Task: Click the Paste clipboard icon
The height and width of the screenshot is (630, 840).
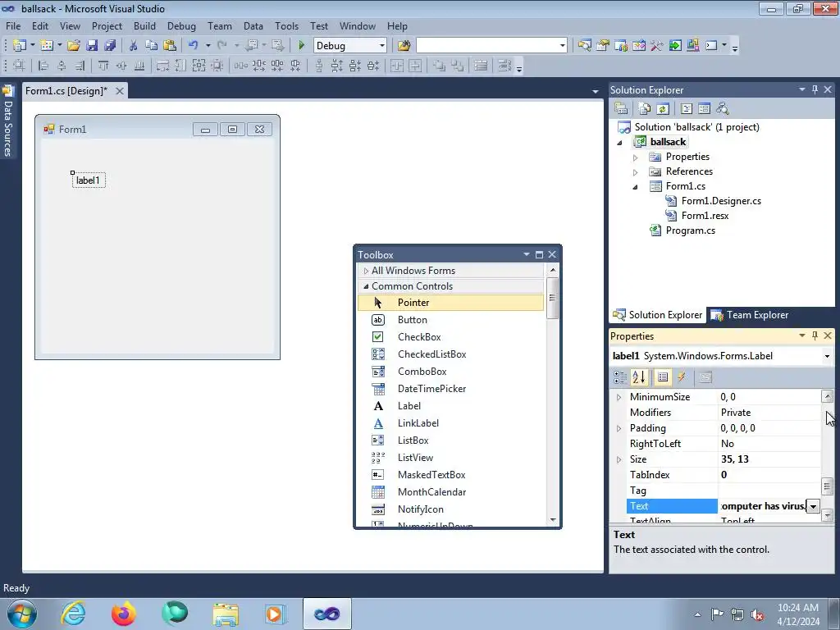Action: tap(170, 46)
